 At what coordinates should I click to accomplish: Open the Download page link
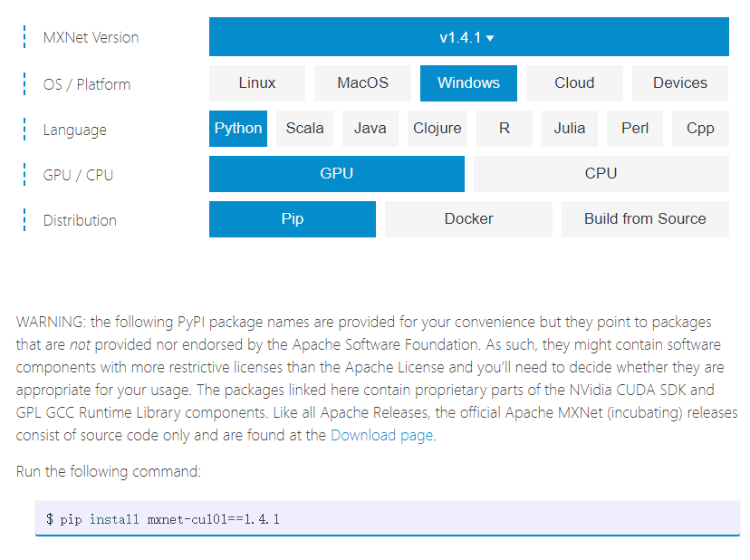click(x=380, y=435)
